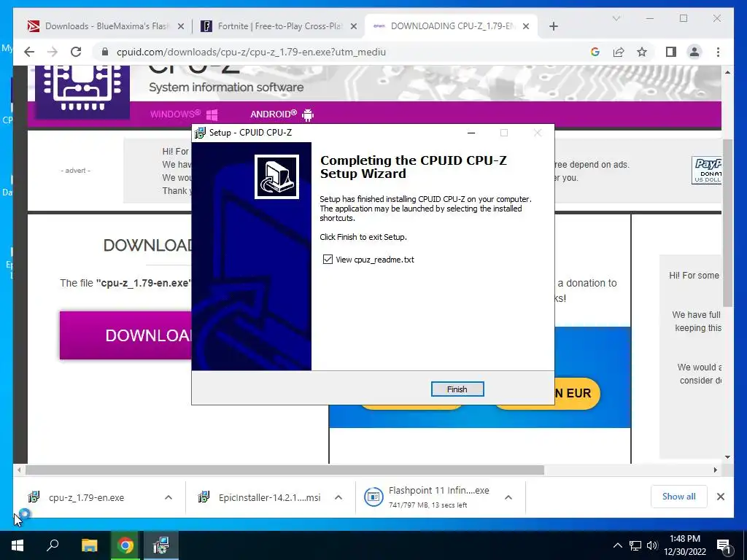Select the Downloading CPU-Z tab

click(450, 26)
